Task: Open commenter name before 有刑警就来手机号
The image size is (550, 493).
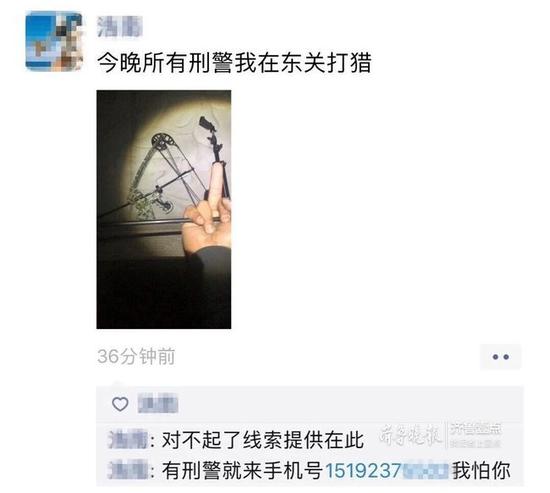Action: (128, 470)
